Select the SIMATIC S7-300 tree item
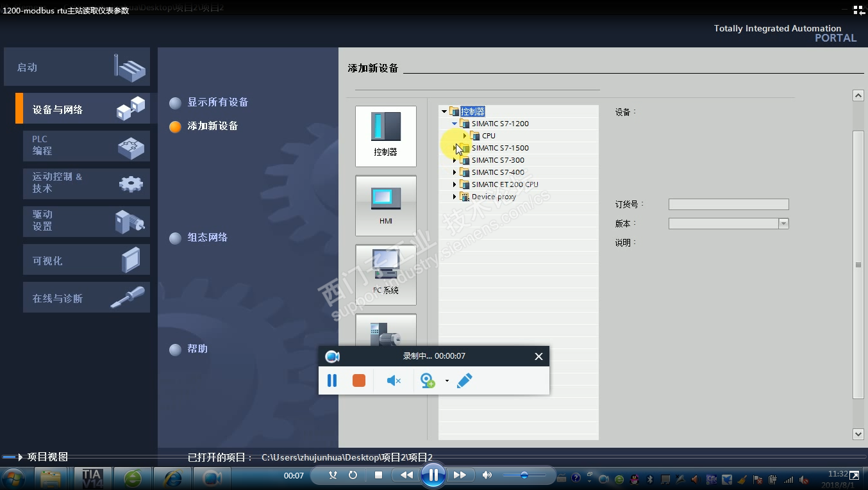 click(x=498, y=160)
